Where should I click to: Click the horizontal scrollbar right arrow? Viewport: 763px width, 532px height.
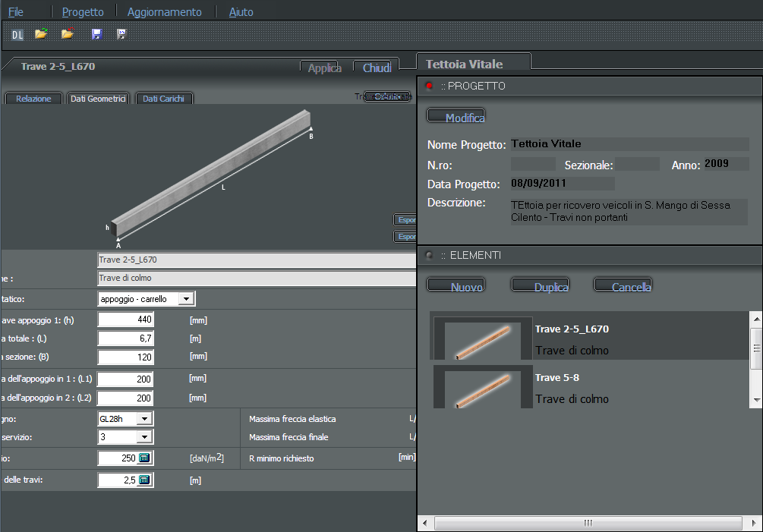pos(755,523)
